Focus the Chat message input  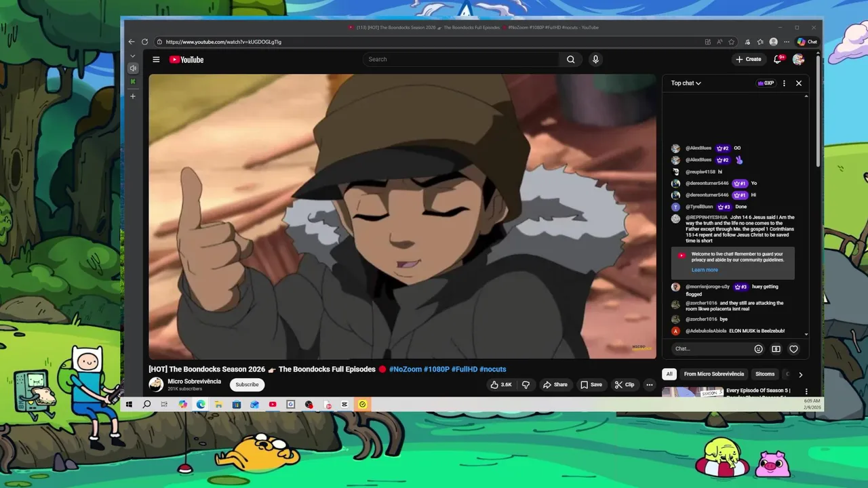click(711, 348)
